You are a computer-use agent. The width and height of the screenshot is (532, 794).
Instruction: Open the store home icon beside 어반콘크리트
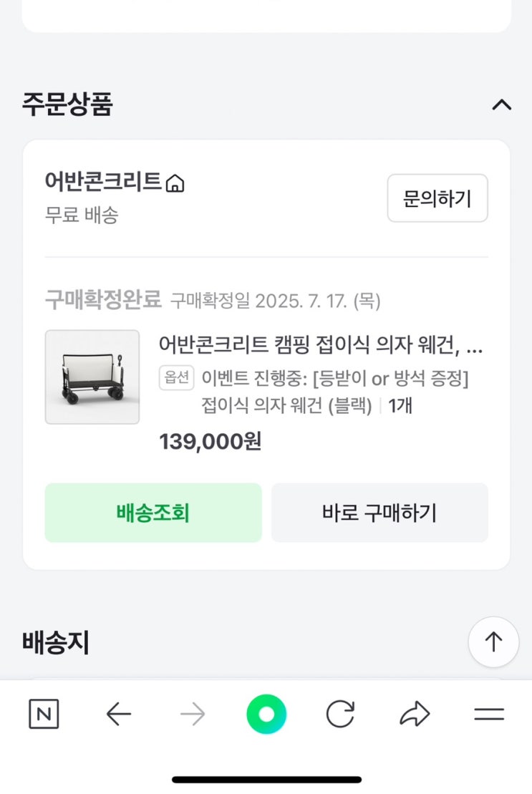point(175,184)
